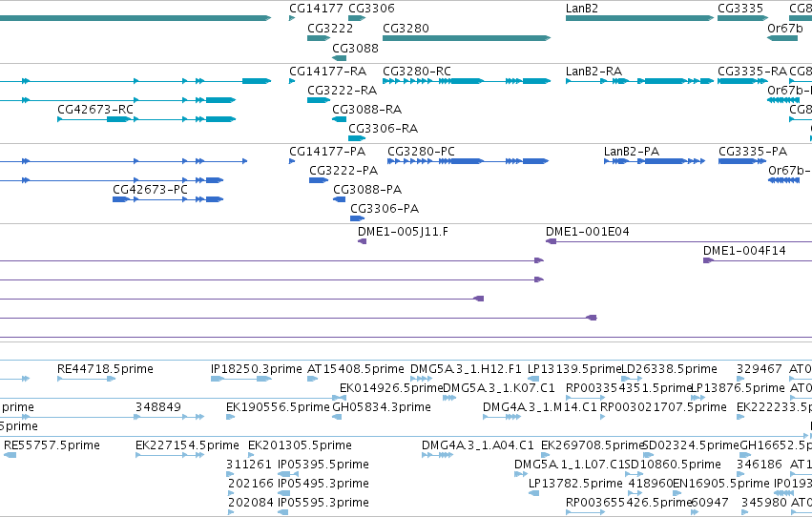Click the CG3088-RA transcript
Viewport: 812px width, 517px height.
[x=339, y=119]
